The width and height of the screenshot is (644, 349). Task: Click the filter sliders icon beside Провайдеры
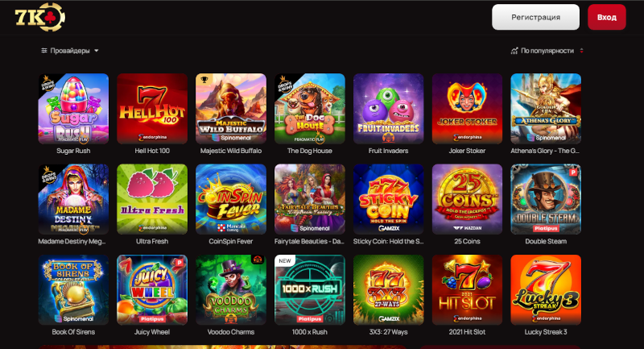pos(44,51)
